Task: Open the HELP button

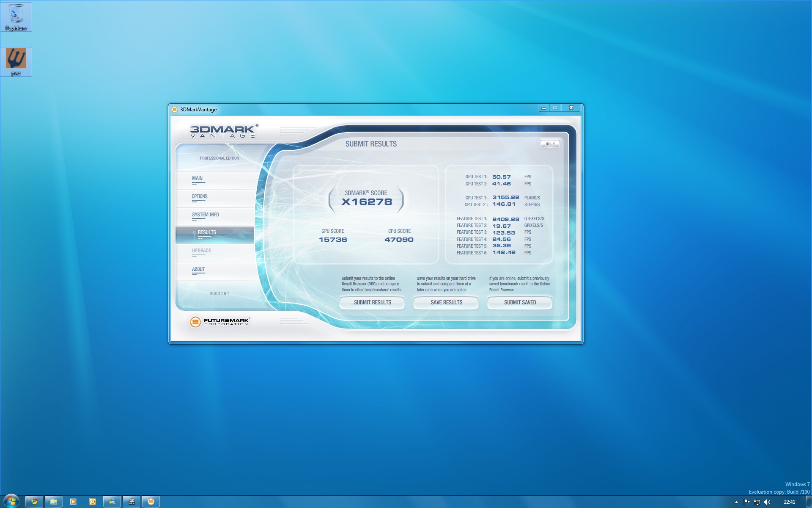Action: pos(550,144)
